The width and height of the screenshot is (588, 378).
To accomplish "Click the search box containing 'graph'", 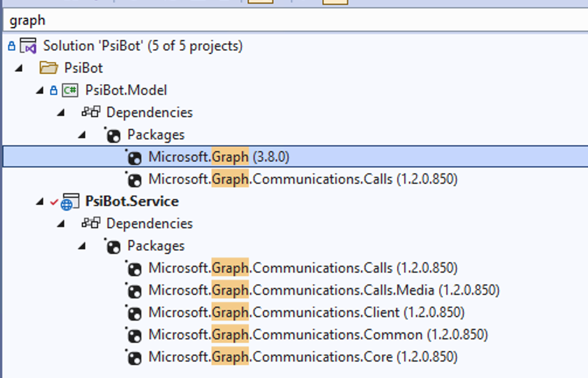I will click(x=234, y=20).
